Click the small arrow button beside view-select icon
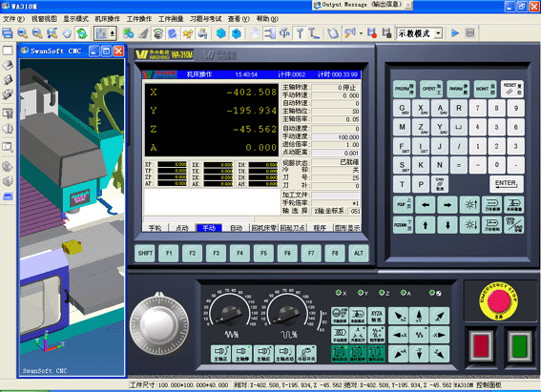The image size is (541, 392). 113,33
